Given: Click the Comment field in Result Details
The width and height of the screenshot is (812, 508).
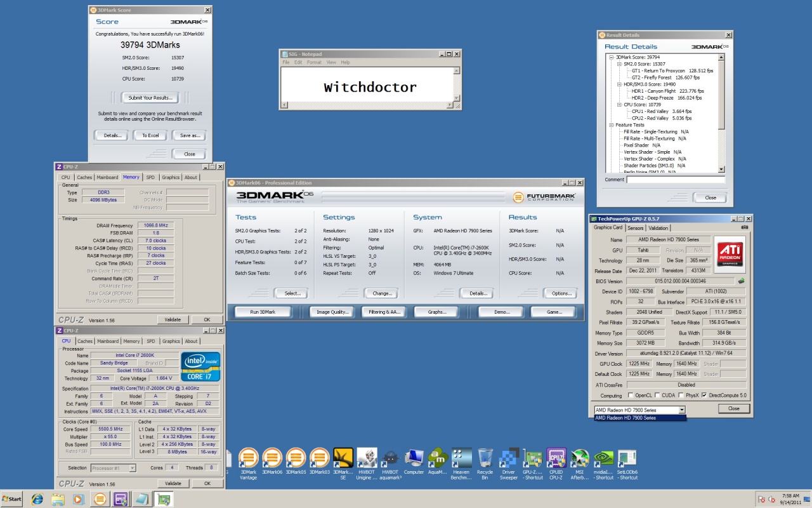Looking at the screenshot, I should [676, 180].
